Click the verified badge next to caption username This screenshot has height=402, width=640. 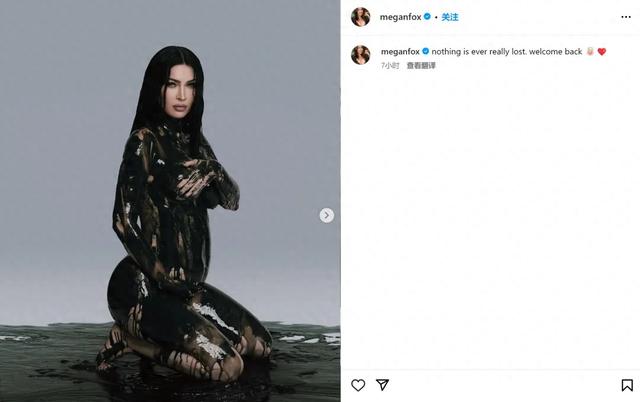[426, 51]
